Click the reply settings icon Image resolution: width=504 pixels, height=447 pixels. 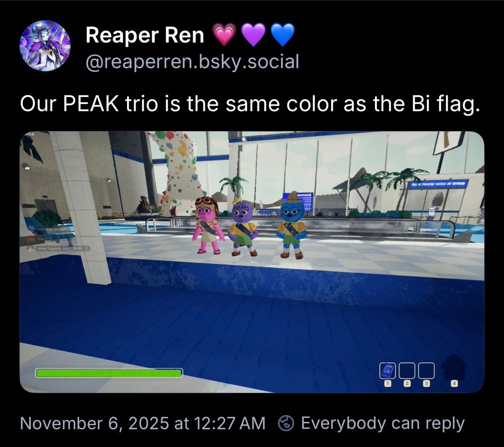286,423
